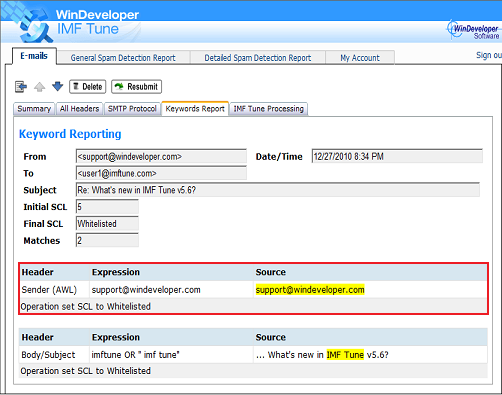This screenshot has width=502, height=395.
Task: Switch to the Summary sub-tab
Action: pyautogui.click(x=34, y=109)
